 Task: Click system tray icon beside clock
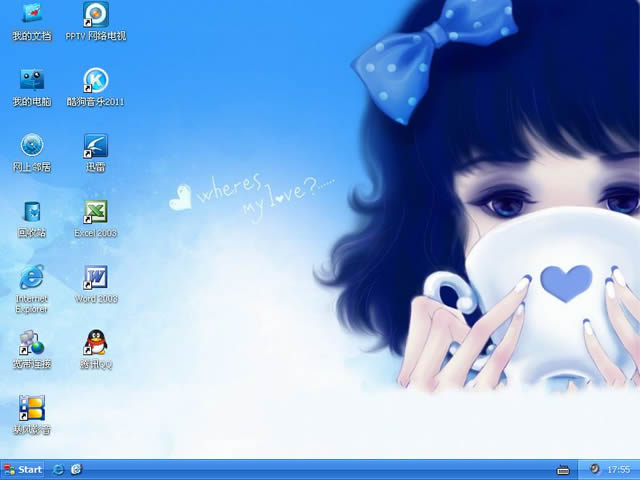595,469
